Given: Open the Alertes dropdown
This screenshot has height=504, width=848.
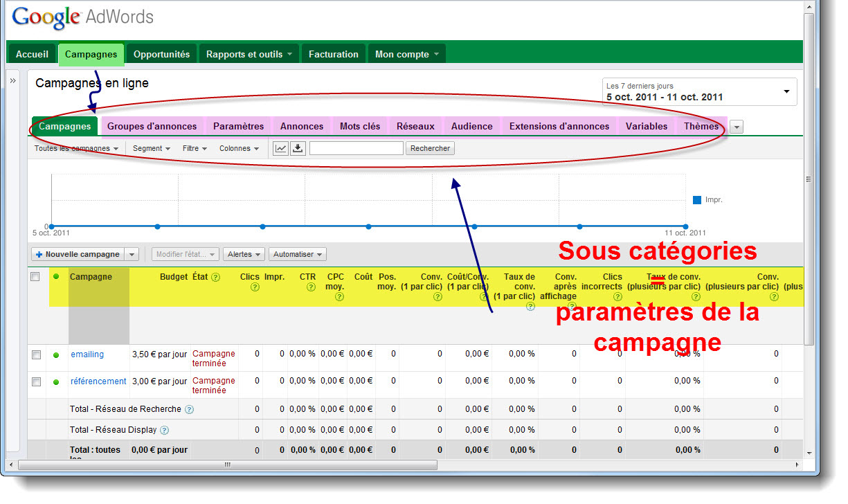Looking at the screenshot, I should 244,254.
